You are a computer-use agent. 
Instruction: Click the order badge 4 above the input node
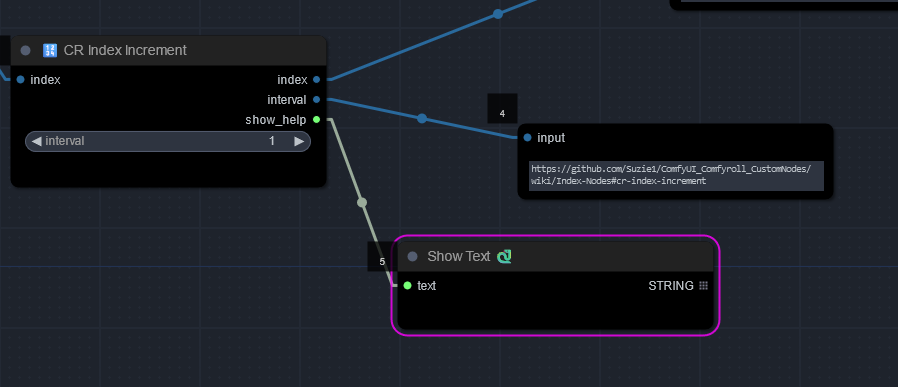[x=502, y=108]
